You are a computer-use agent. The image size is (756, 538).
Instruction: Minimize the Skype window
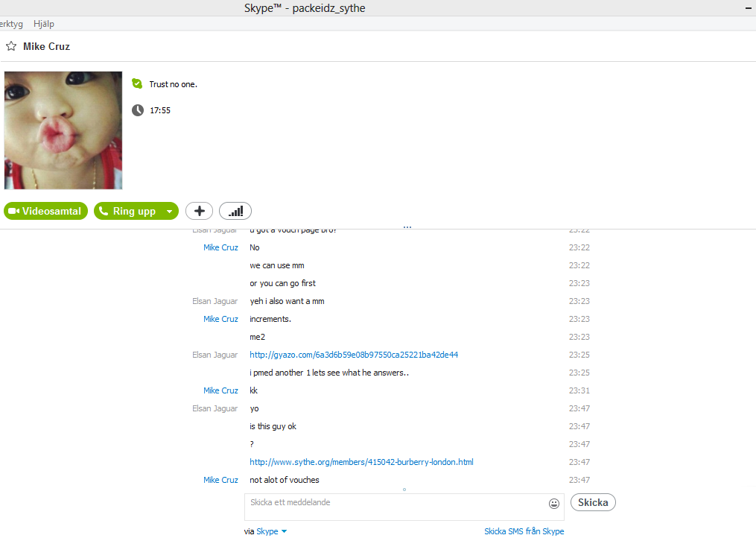click(x=749, y=8)
